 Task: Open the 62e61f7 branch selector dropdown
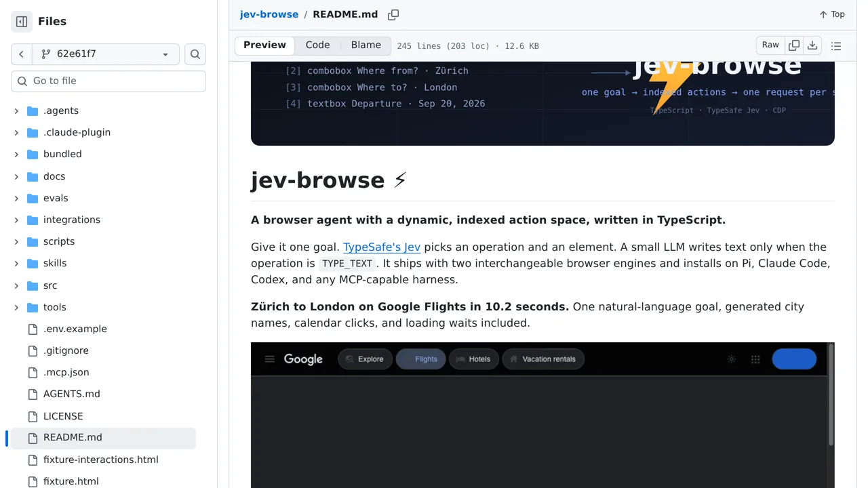click(106, 54)
